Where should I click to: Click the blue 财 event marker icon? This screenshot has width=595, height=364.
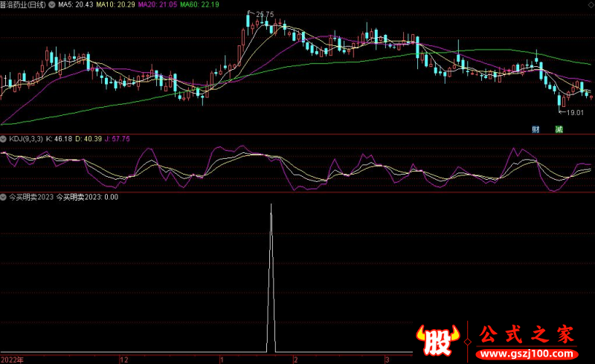535,129
